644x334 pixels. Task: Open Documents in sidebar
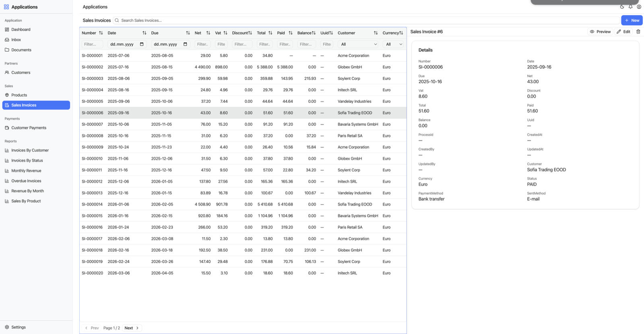pos(36,50)
